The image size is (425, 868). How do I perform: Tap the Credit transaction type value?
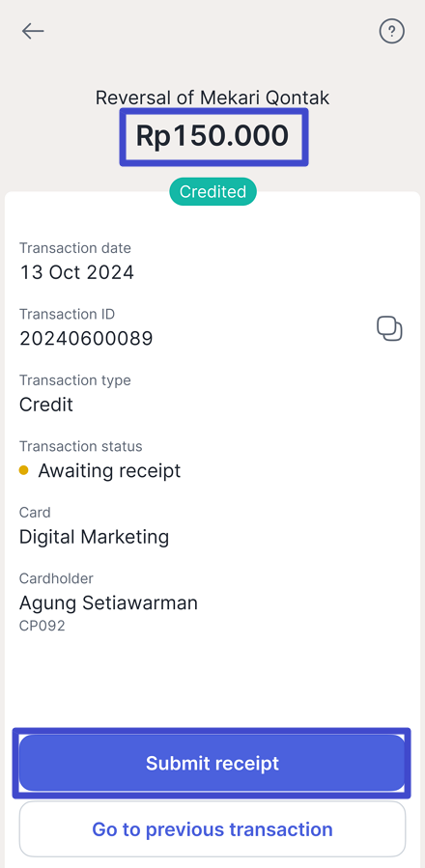(x=46, y=405)
